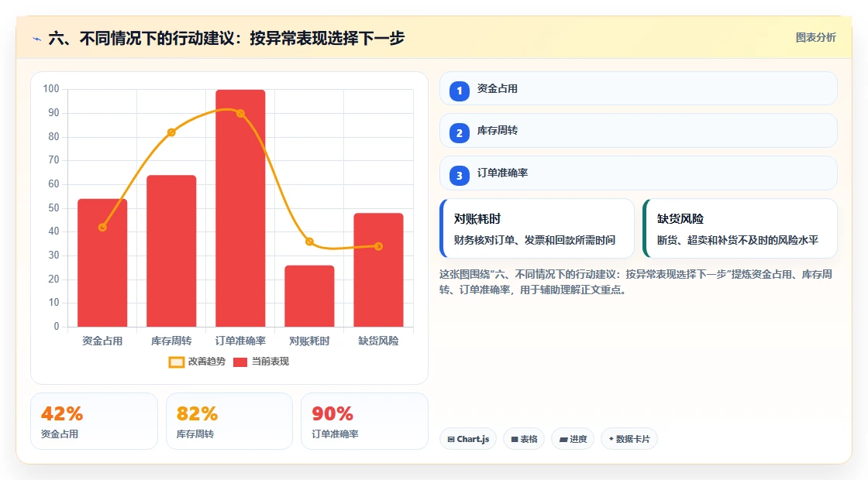Click the square icon in the 表格 tag
Screen dimensions: 868x480
(515, 439)
